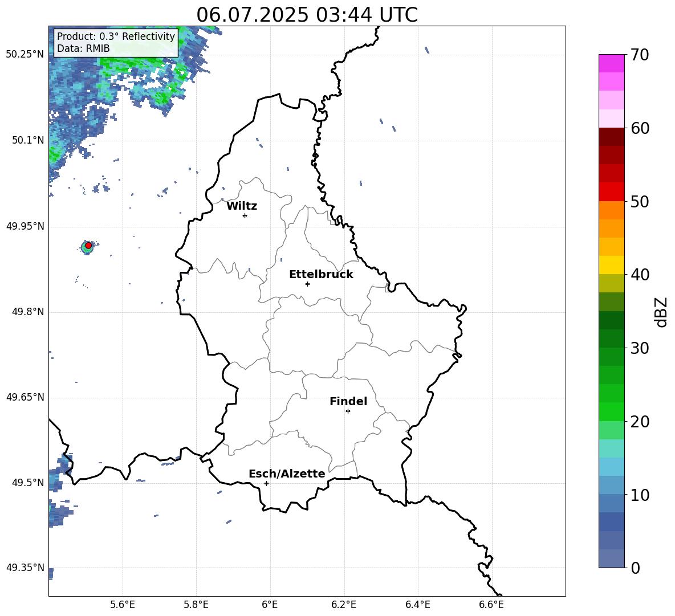This screenshot has height=616, width=675.
Task: Click the 5.8°E longitude label
Action: click(196, 605)
